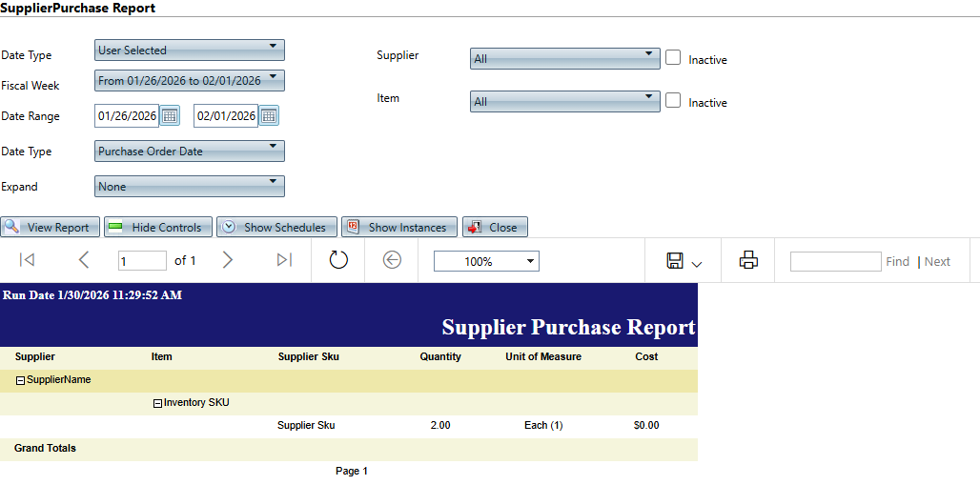Open the Fiscal Week dropdown
This screenshot has width=980, height=485.
pyautogui.click(x=189, y=80)
